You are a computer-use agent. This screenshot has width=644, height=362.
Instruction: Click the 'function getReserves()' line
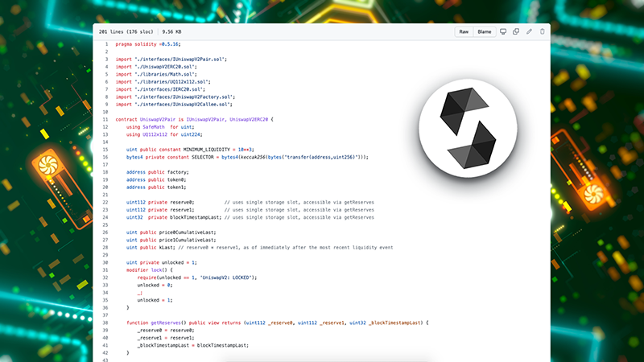(277, 323)
